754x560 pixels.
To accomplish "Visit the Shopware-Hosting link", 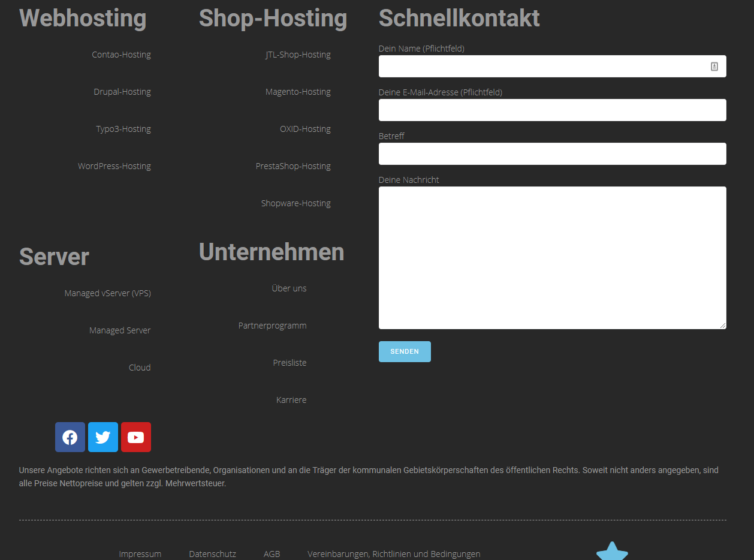I will [x=295, y=203].
